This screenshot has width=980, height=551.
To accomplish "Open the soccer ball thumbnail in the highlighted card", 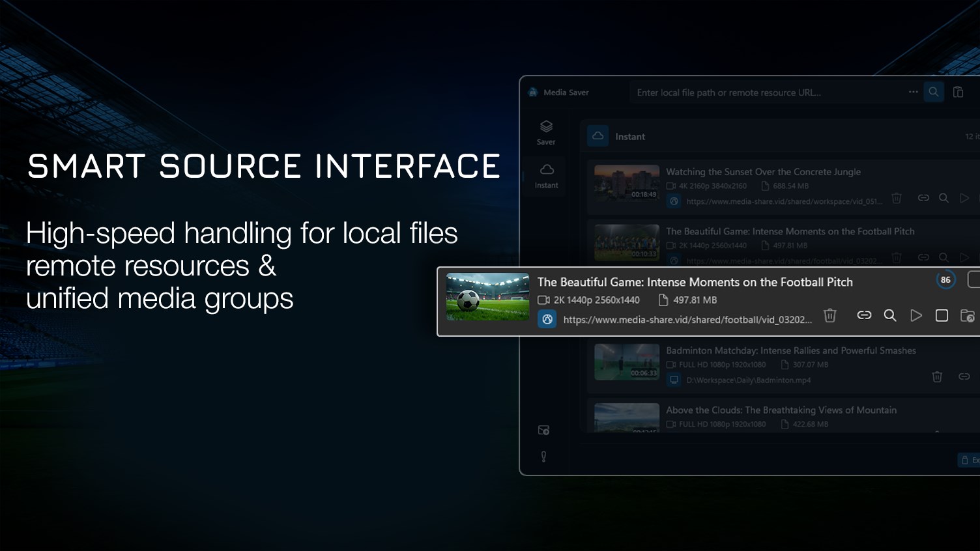I will pyautogui.click(x=487, y=296).
